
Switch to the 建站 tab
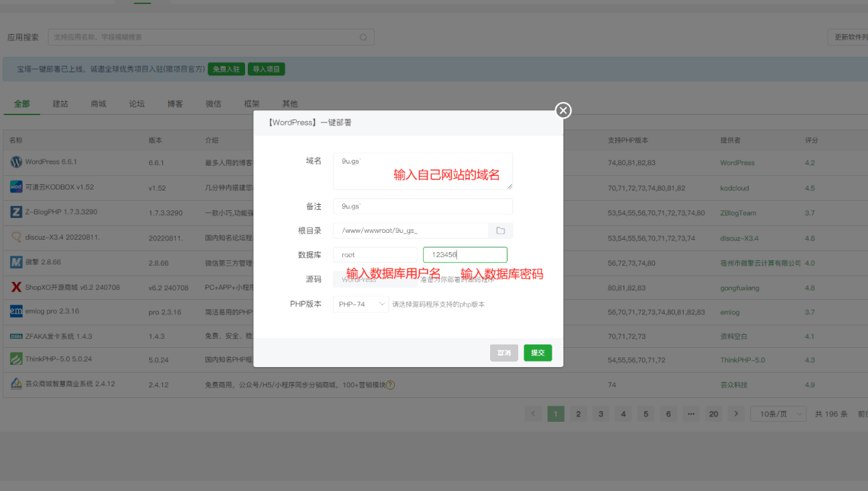click(x=60, y=104)
